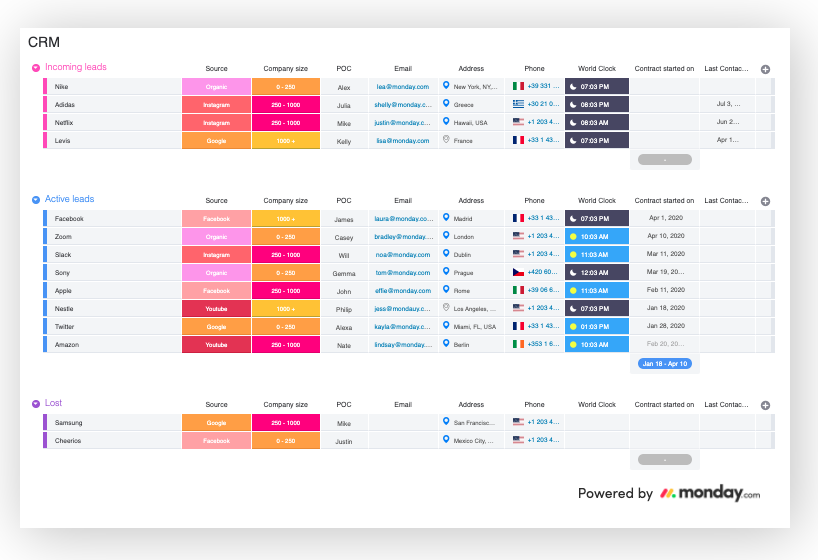The height and width of the screenshot is (560, 818).
Task: Click location pin next to Rome
Action: click(x=446, y=289)
